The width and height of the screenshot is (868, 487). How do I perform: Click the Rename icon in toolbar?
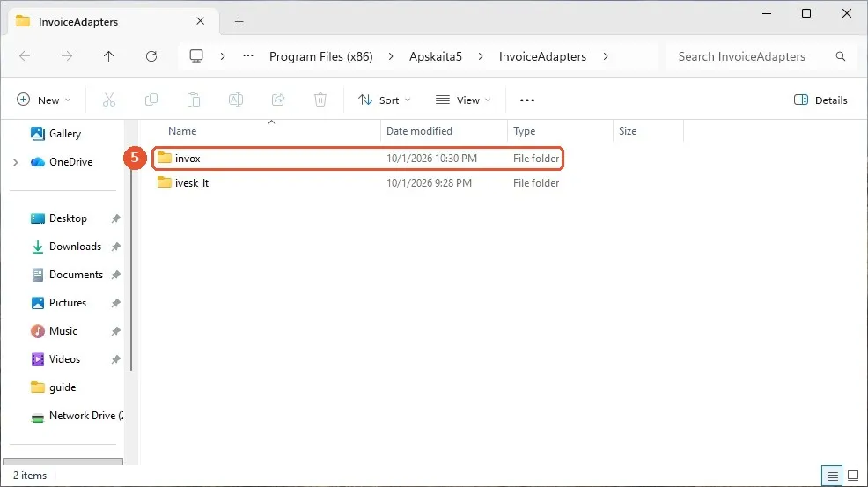tap(236, 100)
